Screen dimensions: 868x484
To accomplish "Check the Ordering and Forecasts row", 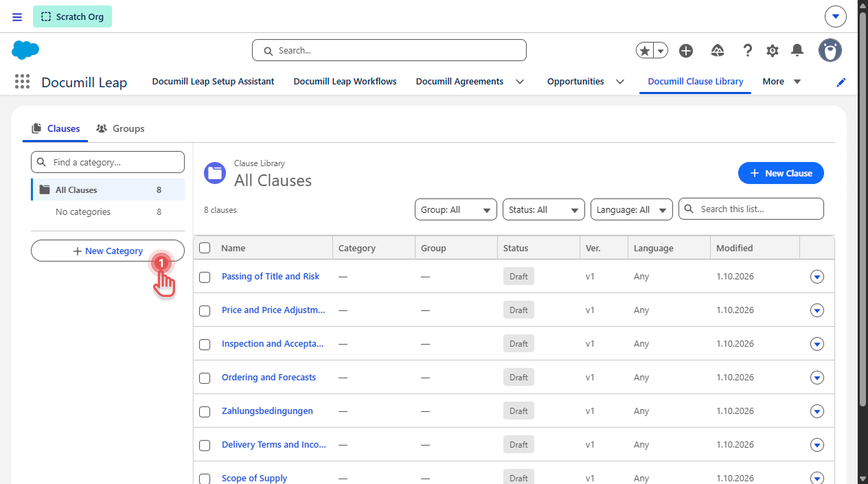I will [x=205, y=378].
